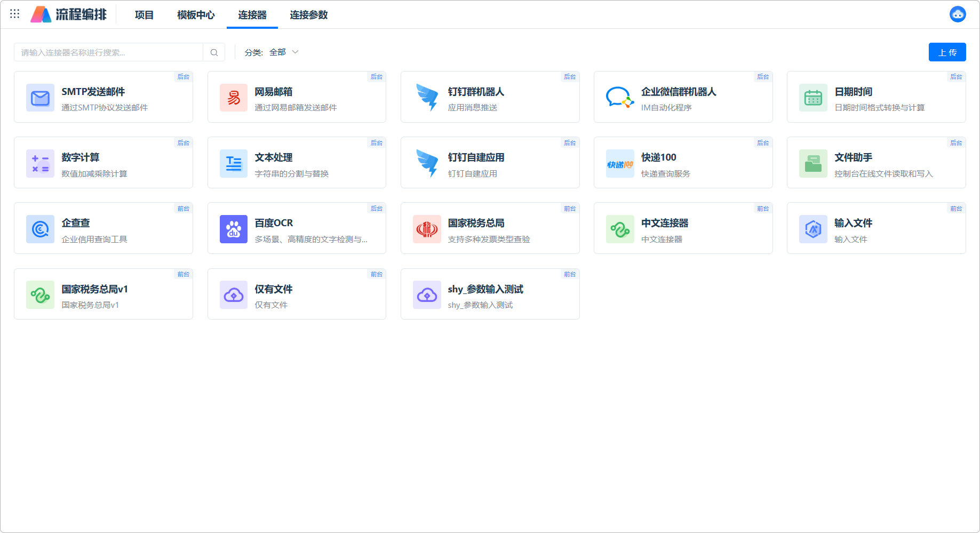The height and width of the screenshot is (533, 980).
Task: Select the 钉钉群机器人 wing icon
Action: pos(427,98)
